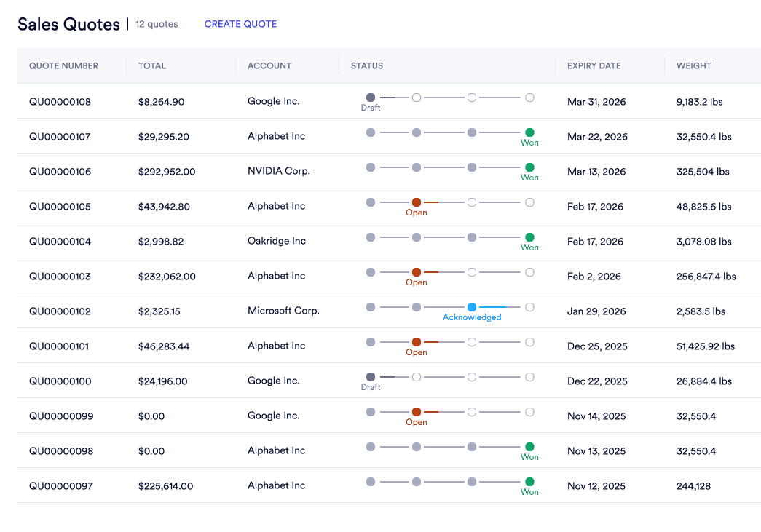Open quote QU00000098
This screenshot has height=532, width=761.
[x=61, y=451]
